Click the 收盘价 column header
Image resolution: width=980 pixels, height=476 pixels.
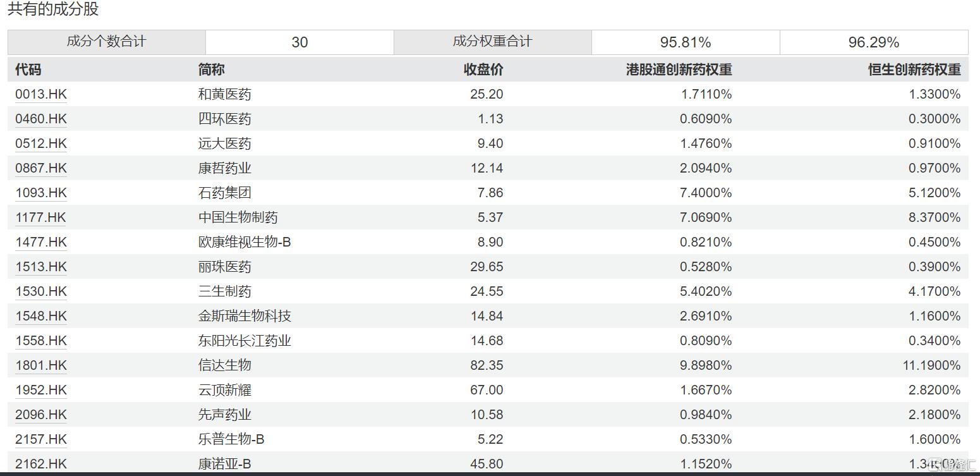coord(483,70)
